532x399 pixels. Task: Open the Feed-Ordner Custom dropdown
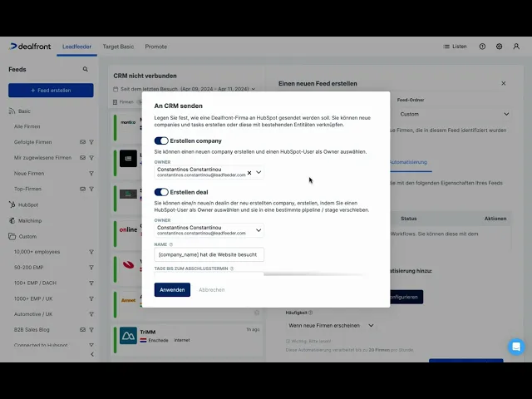[455, 115]
